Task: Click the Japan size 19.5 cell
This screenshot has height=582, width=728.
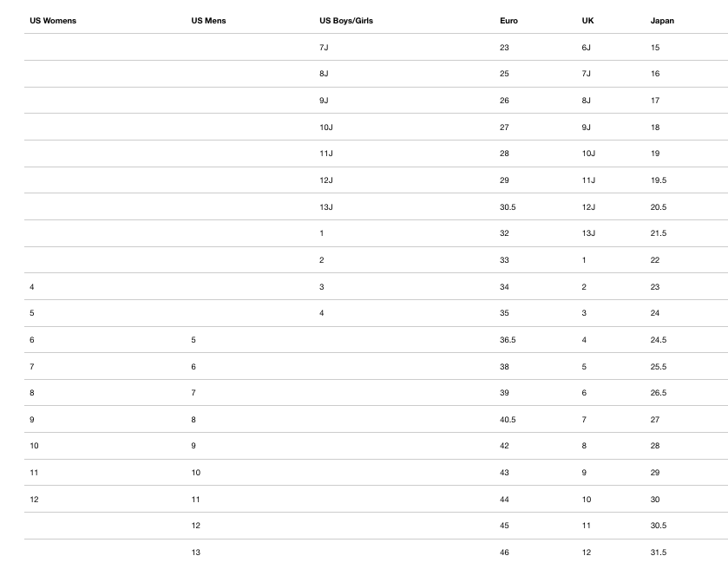Action: [x=658, y=180]
